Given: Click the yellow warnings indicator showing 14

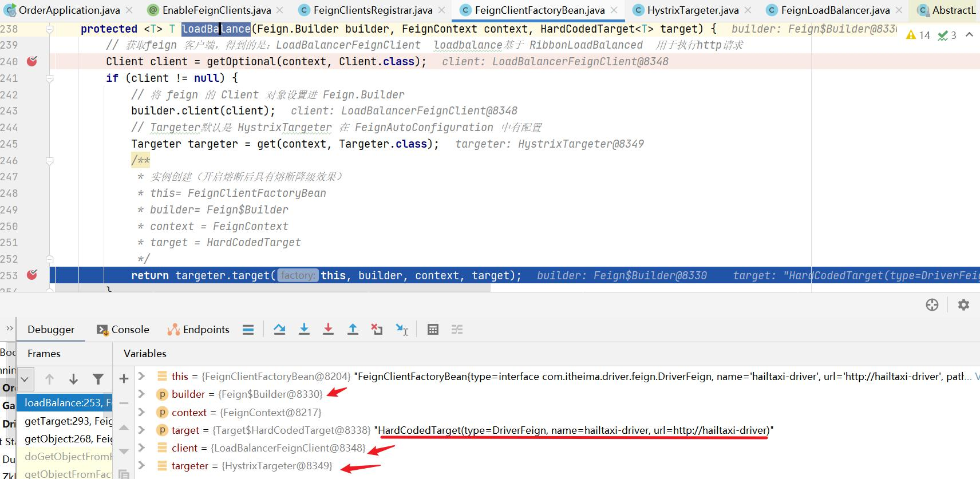Looking at the screenshot, I should pyautogui.click(x=918, y=35).
